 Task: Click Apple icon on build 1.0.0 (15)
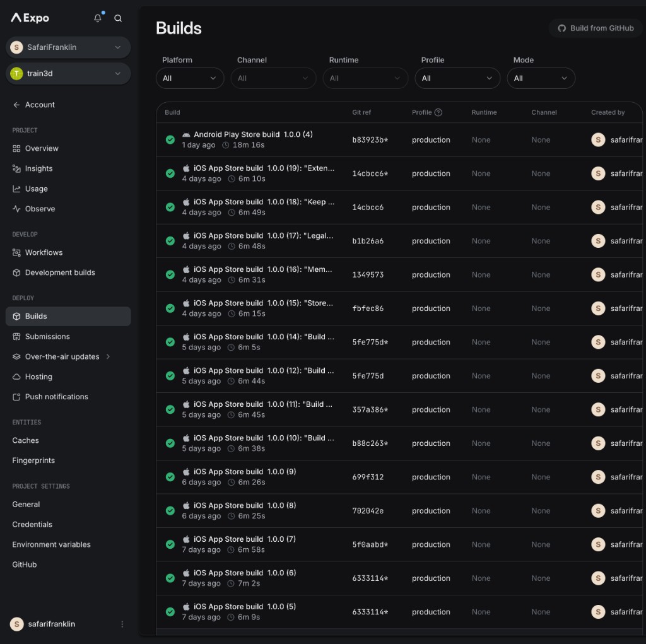coord(186,303)
